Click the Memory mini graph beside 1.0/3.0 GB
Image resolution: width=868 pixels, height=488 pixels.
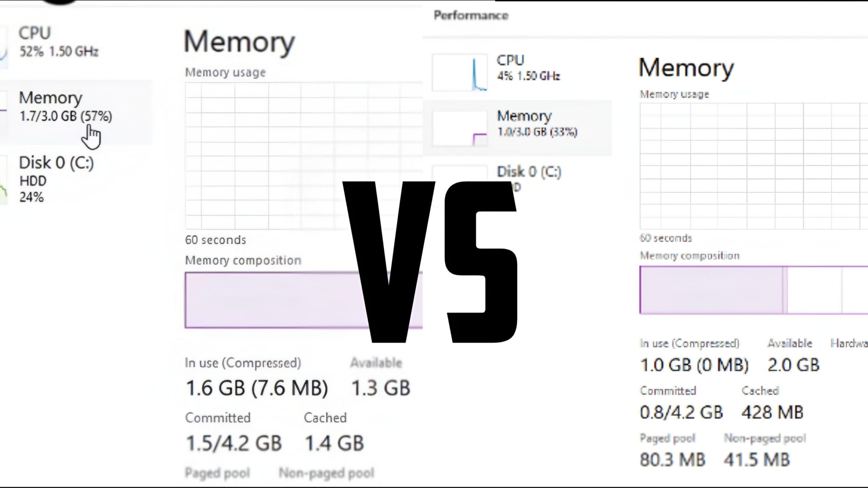pyautogui.click(x=459, y=129)
